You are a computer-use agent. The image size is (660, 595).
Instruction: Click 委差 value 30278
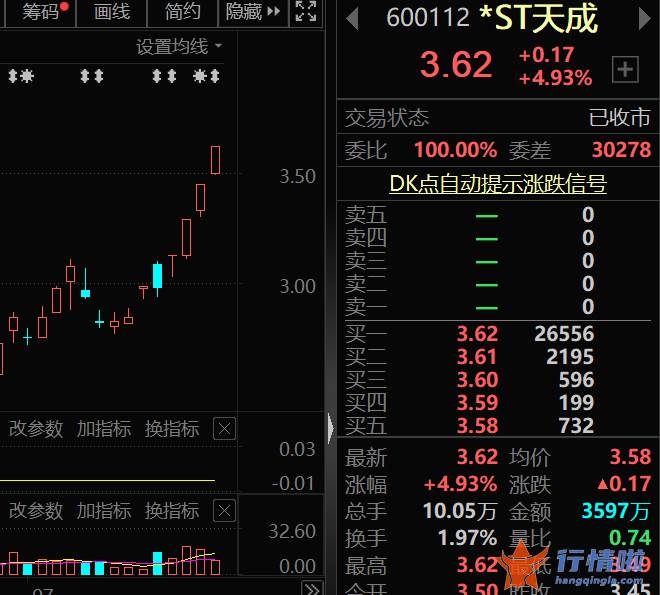tap(621, 150)
